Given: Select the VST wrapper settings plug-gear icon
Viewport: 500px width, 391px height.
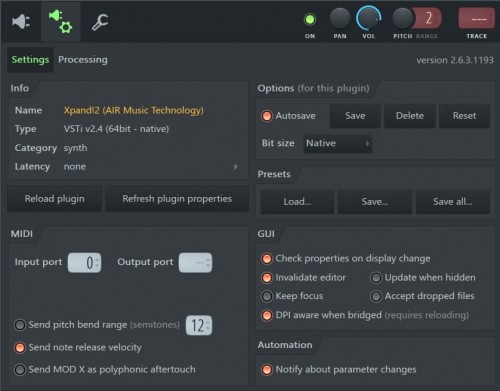Looking at the screenshot, I should 61,22.
